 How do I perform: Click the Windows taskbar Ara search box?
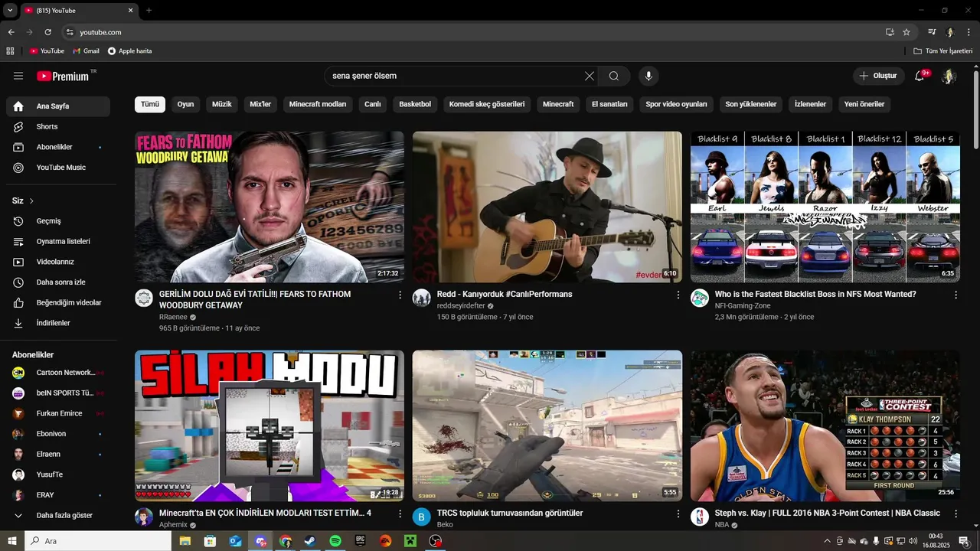coord(98,541)
